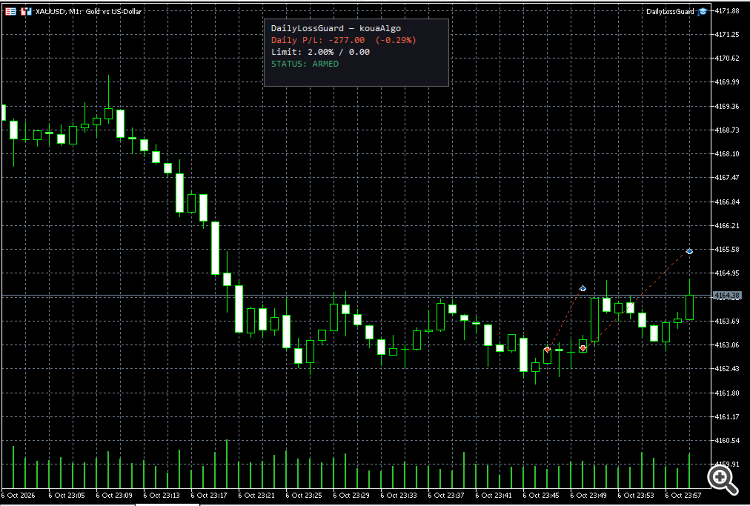This screenshot has width=750, height=506.
Task: Click the 4164.95 price axis label
Action: coord(727,273)
